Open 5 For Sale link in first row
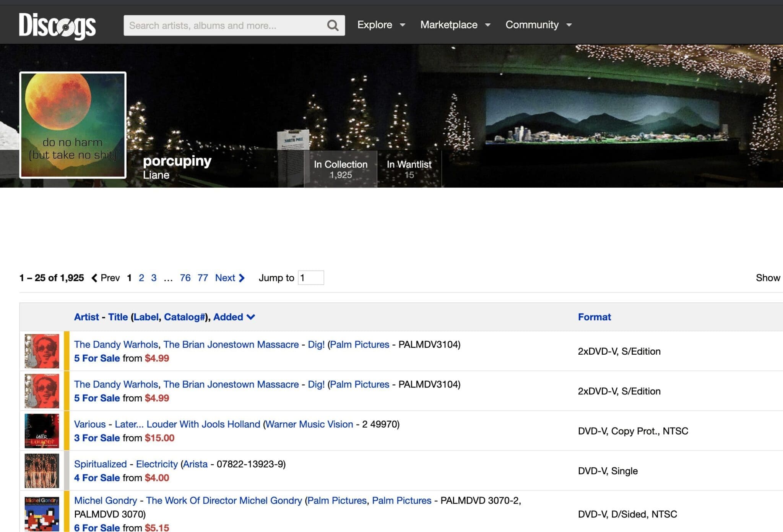Screen dimensions: 783x532 97,358
